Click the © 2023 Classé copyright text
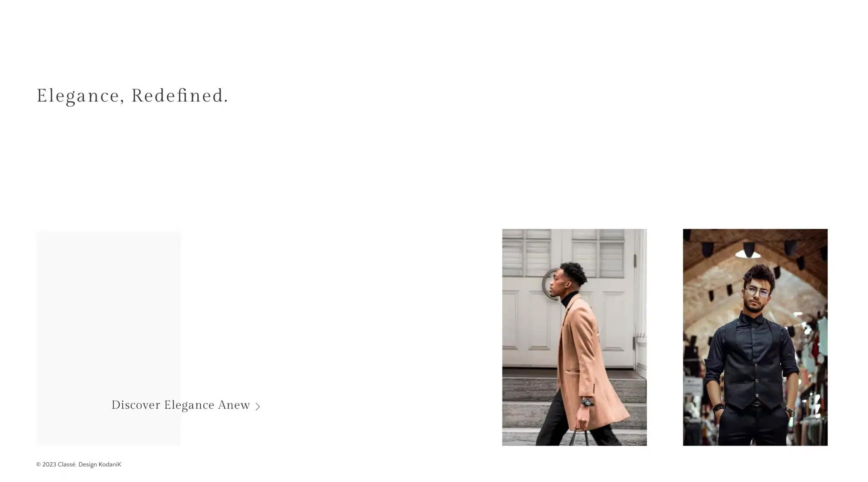 [56, 464]
